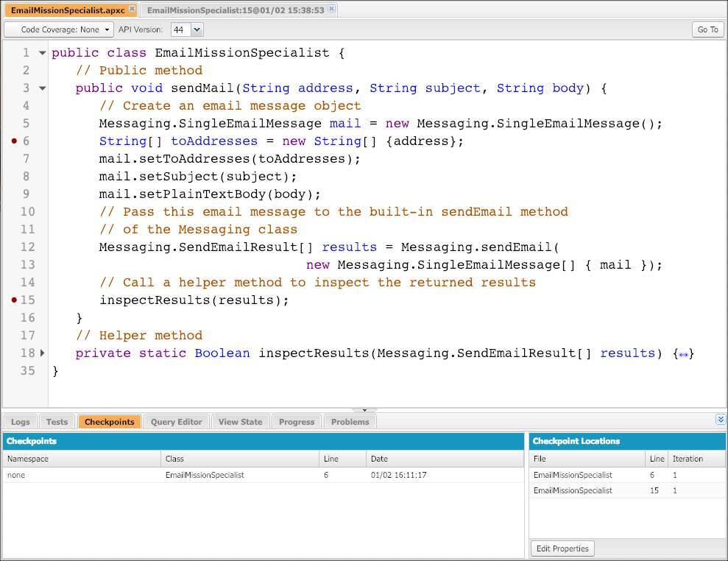Collapse the bottom panel using the splitter arrow

pos(364,410)
